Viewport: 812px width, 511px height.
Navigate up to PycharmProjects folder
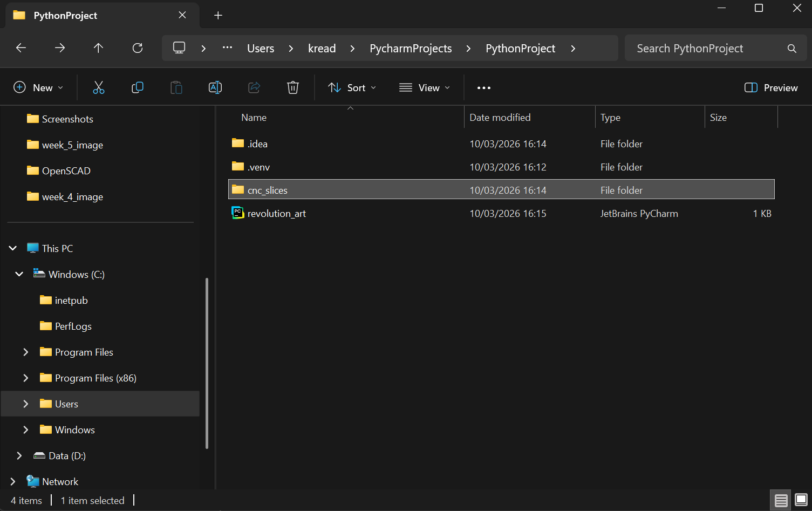pos(98,47)
